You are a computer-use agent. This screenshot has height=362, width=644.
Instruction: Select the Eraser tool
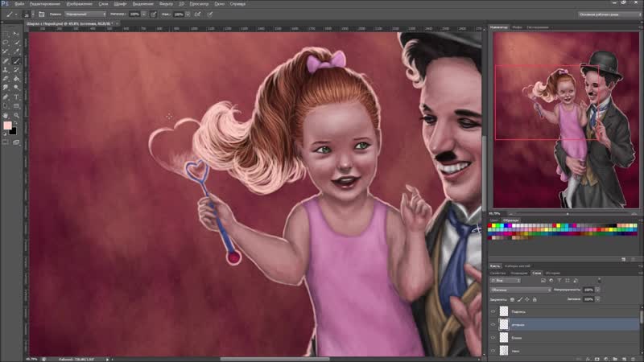[x=6, y=78]
